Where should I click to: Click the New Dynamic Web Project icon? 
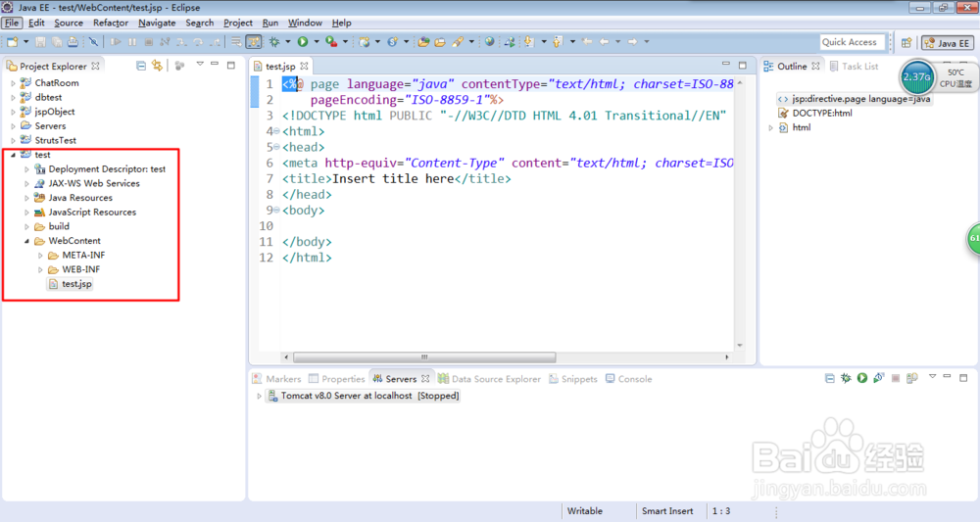tap(364, 42)
